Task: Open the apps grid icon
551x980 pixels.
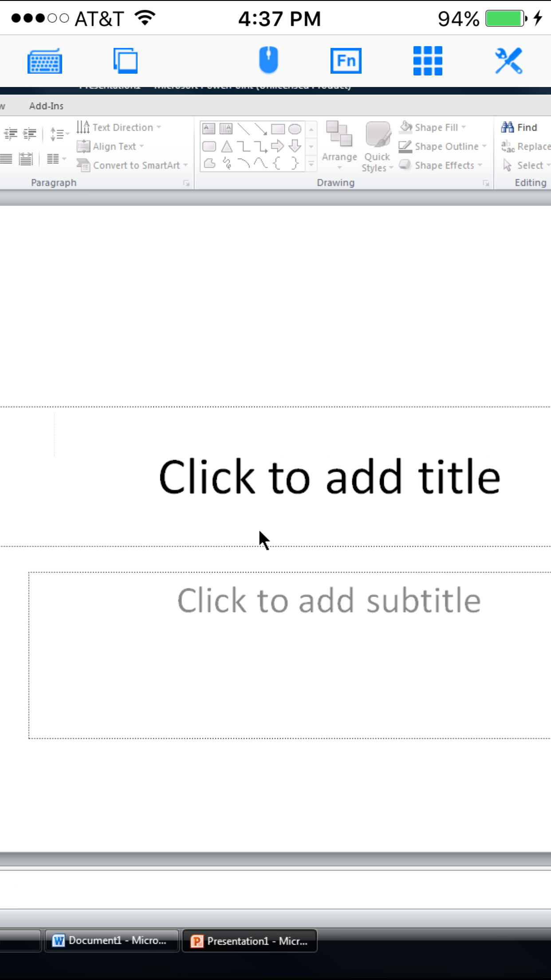Action: tap(427, 61)
